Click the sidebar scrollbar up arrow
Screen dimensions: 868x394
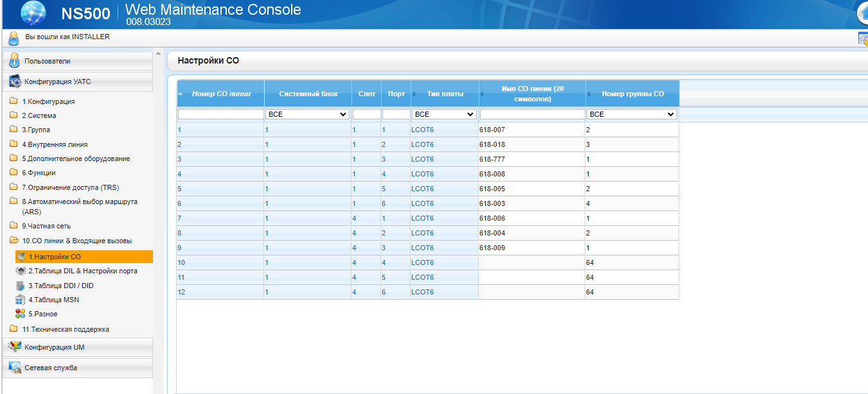[x=158, y=54]
